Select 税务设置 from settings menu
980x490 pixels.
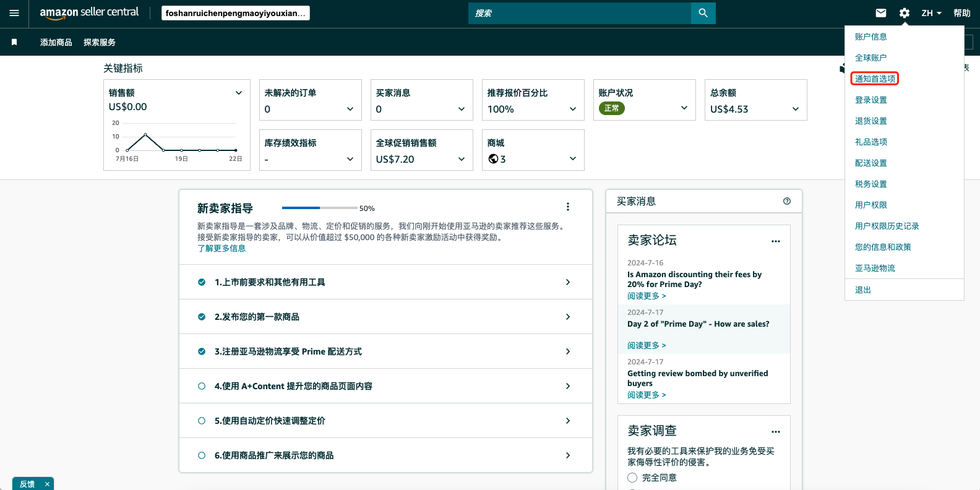[x=871, y=184]
